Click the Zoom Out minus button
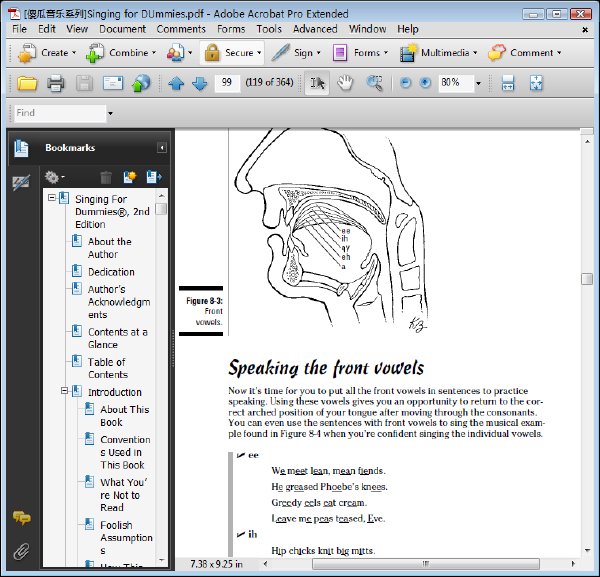The image size is (600, 577). (x=405, y=83)
